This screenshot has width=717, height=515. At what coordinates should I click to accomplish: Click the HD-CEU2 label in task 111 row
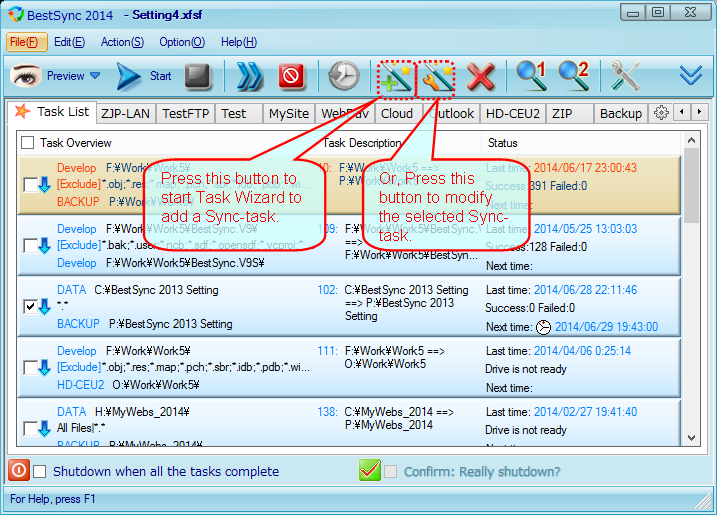[x=80, y=385]
